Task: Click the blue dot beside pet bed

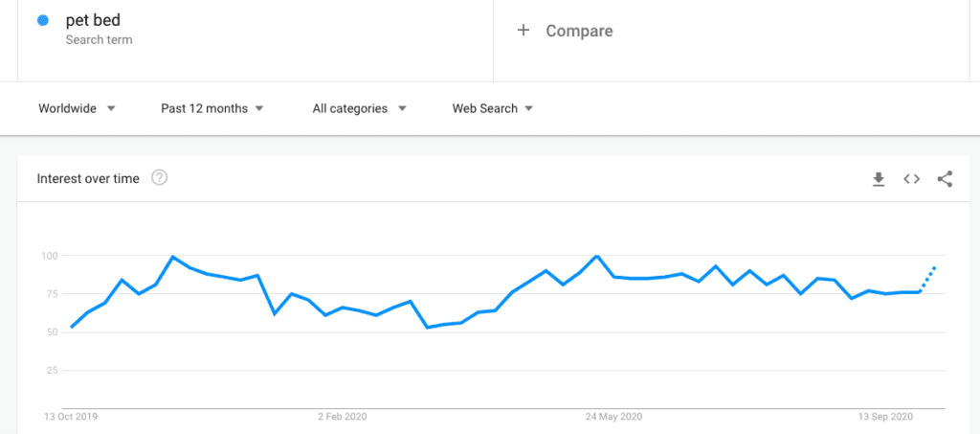Action: tap(43, 21)
